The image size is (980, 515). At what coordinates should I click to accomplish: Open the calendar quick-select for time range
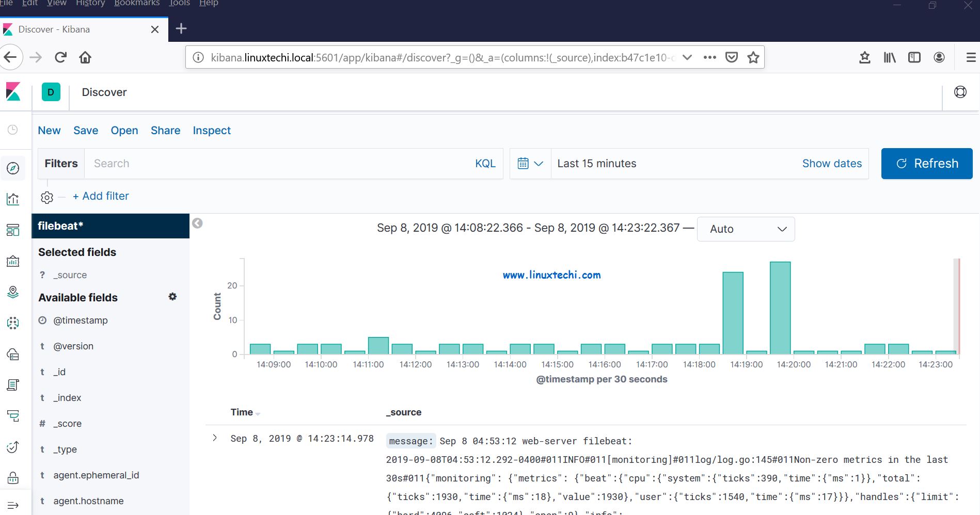click(x=530, y=163)
